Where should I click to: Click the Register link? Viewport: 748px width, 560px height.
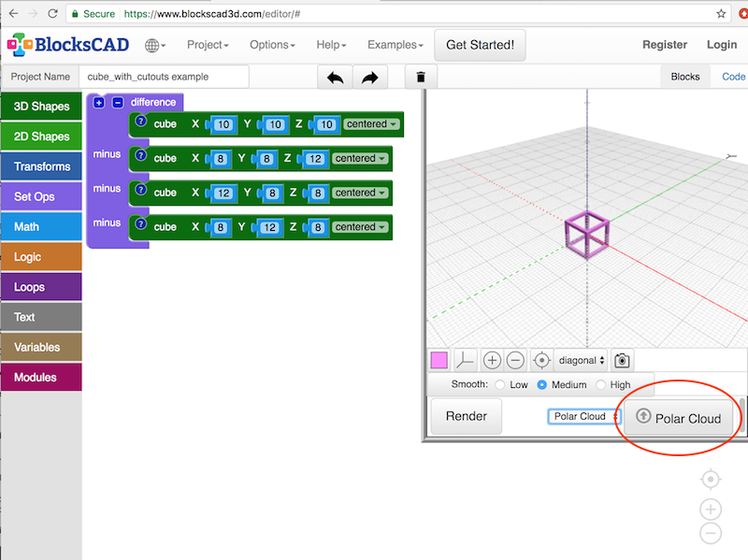pyautogui.click(x=665, y=45)
